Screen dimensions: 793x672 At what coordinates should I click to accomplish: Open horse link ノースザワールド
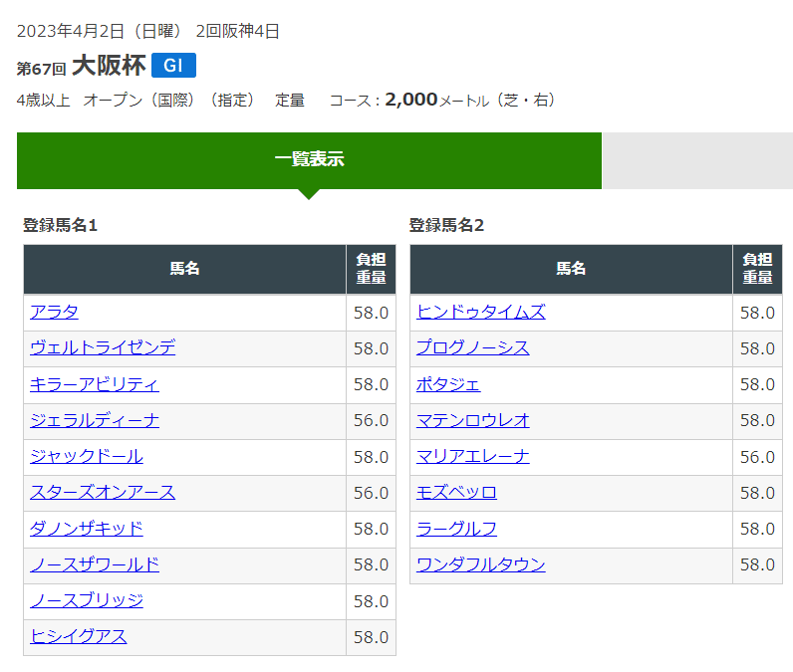tap(95, 564)
